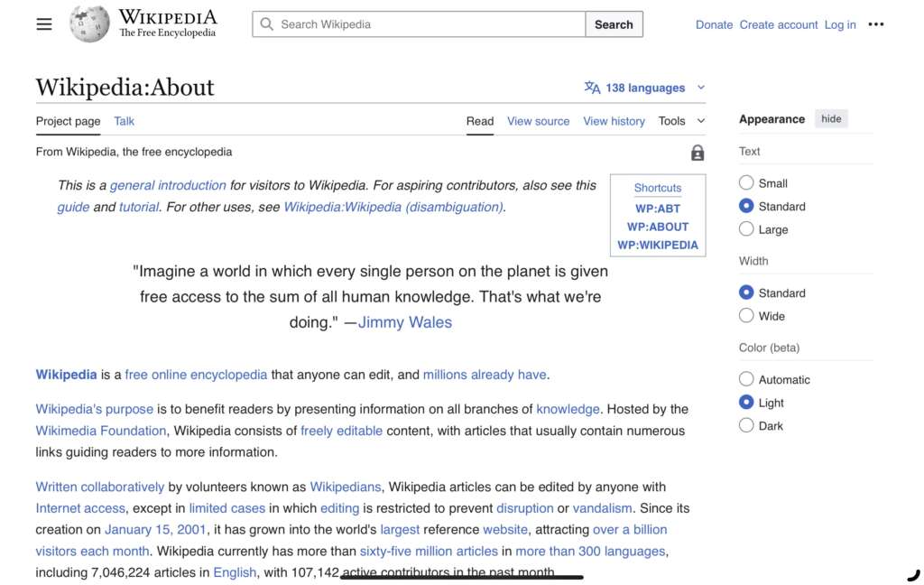Open the hamburger main menu
Screen dimensions: 924x585
(x=44, y=24)
